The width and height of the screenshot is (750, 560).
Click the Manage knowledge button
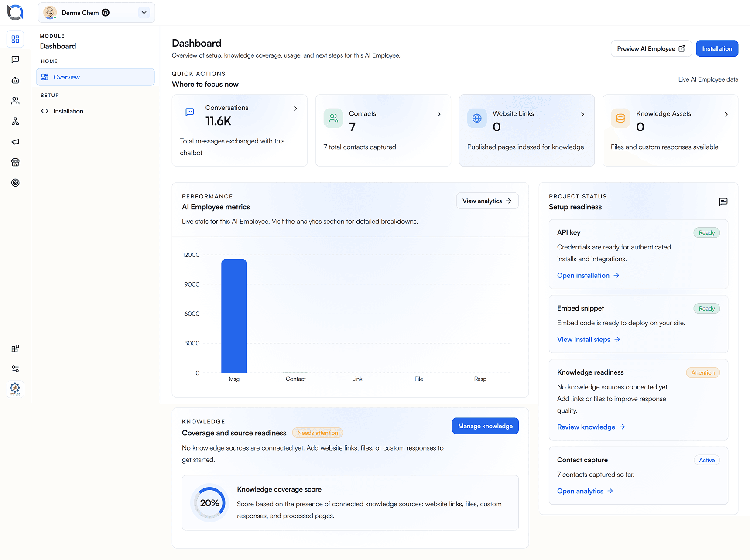[485, 426]
